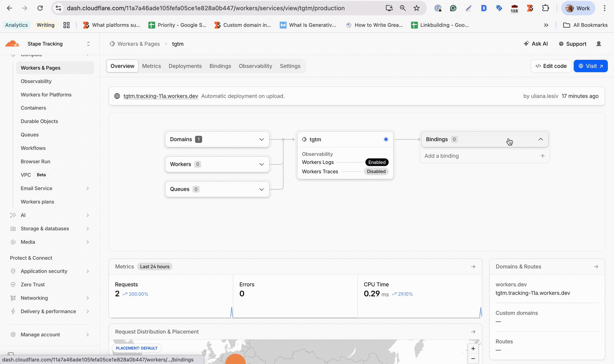The height and width of the screenshot is (364, 614).
Task: Open the Bindings tab
Action: coord(220,66)
